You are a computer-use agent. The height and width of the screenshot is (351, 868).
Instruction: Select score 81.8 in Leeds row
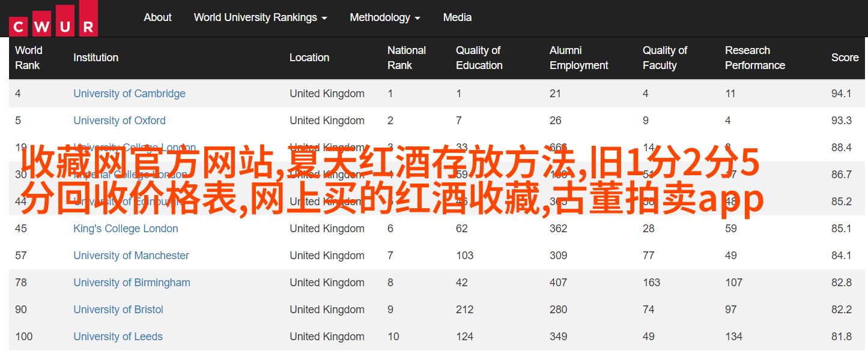pos(842,337)
